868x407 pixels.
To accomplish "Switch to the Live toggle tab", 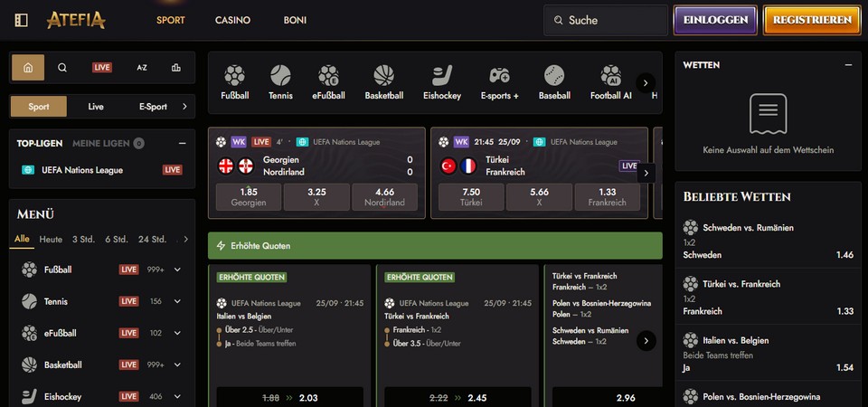I will click(96, 107).
